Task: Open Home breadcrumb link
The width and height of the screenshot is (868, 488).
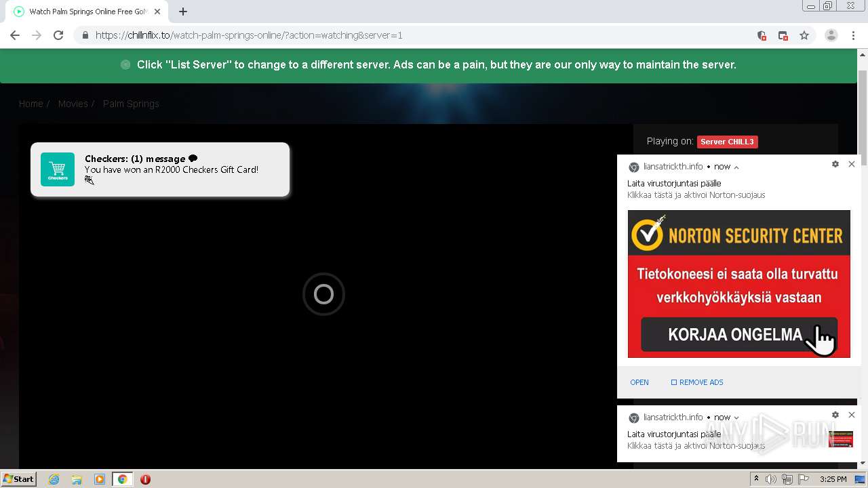Action: (31, 104)
